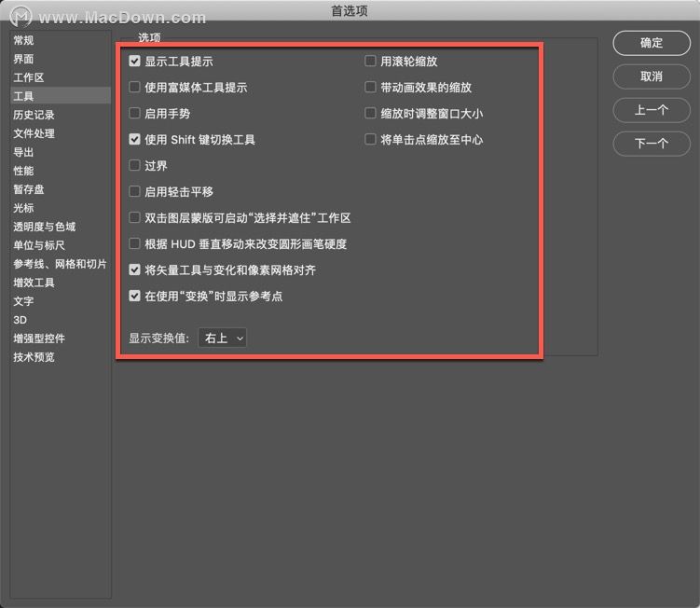The image size is (700, 608).
Task: Open the 显示变换值 dropdown set to 右上
Action: click(x=222, y=339)
